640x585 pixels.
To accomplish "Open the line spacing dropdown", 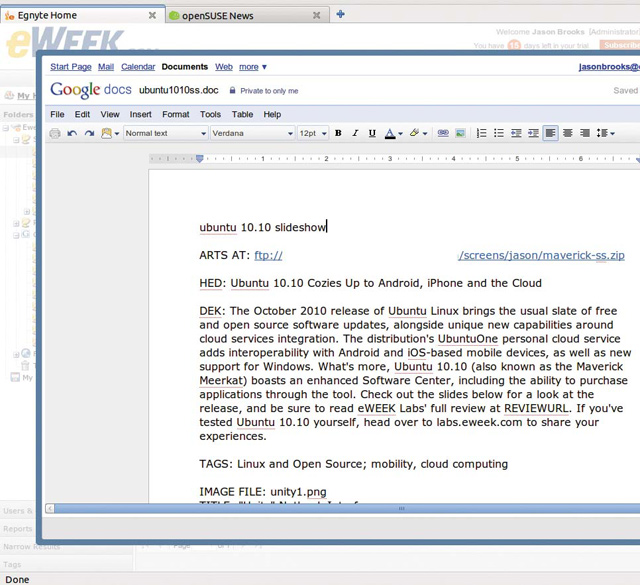I will tap(606, 133).
